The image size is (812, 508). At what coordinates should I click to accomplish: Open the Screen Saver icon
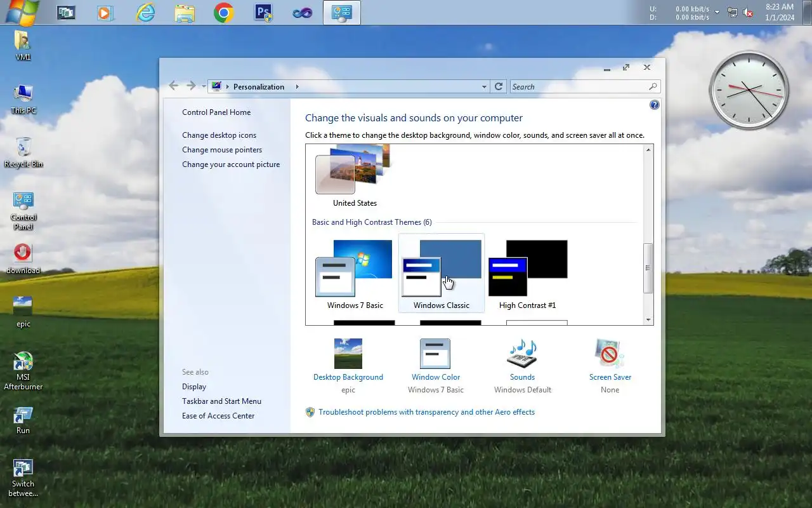click(610, 354)
